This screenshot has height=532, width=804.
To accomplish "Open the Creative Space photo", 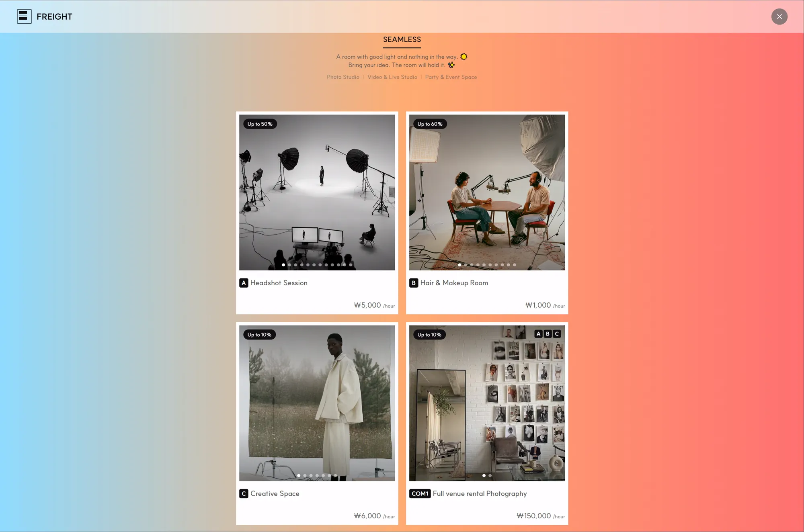I will point(317,403).
